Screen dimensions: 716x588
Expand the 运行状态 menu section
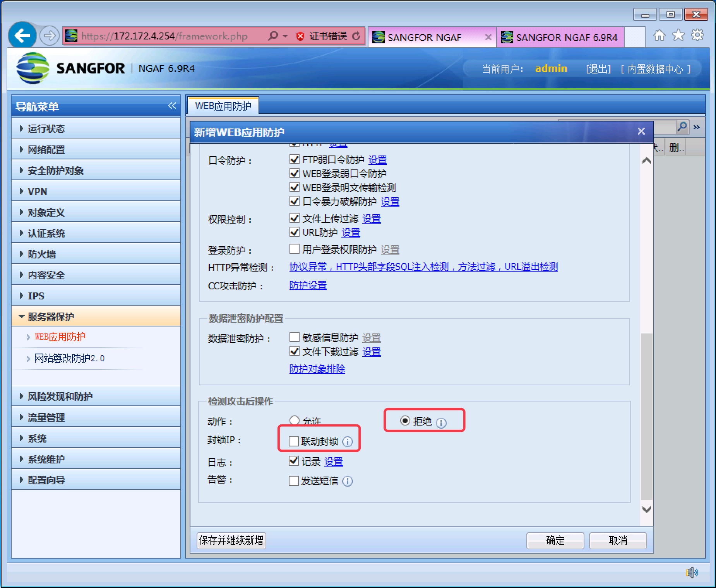[96, 128]
